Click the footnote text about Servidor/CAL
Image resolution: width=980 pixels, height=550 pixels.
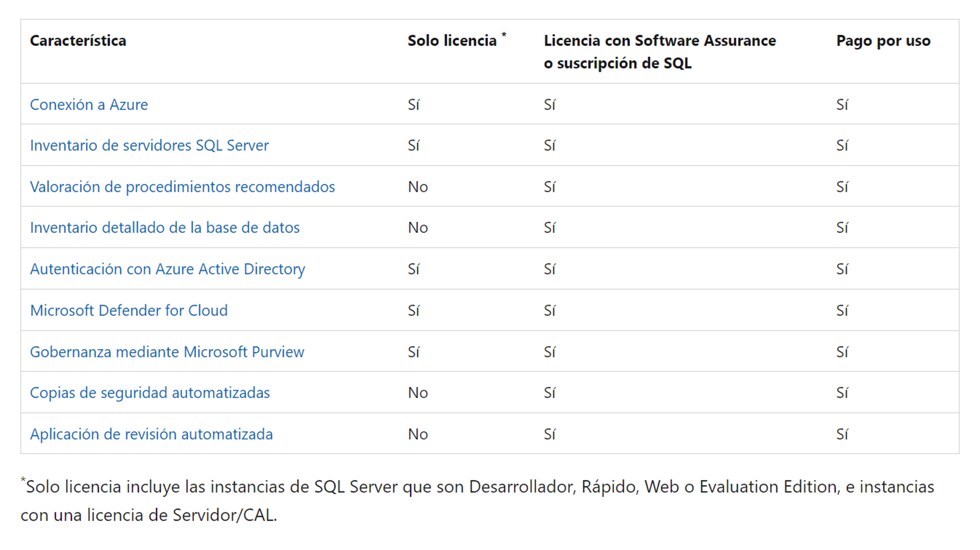click(477, 501)
